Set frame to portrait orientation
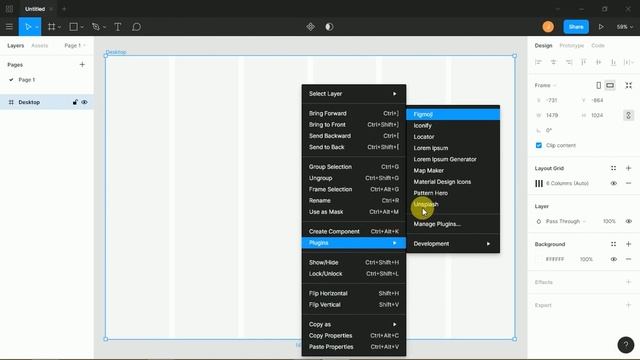Screen dimensions: 640x360 pos(598,85)
